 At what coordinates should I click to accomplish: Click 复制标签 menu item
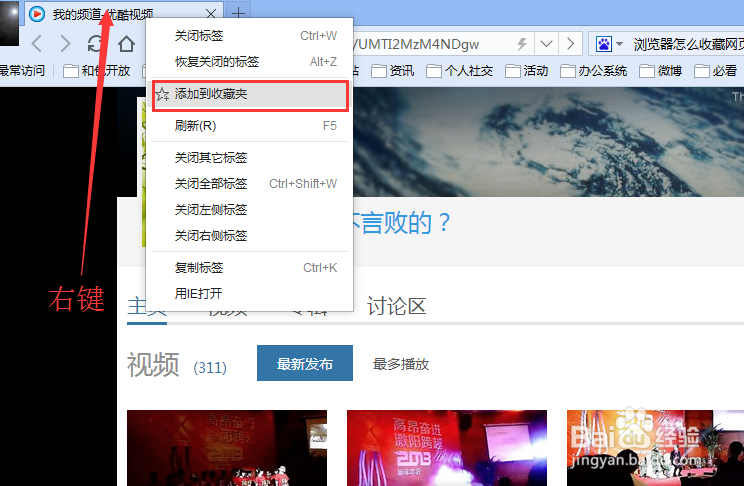point(250,268)
